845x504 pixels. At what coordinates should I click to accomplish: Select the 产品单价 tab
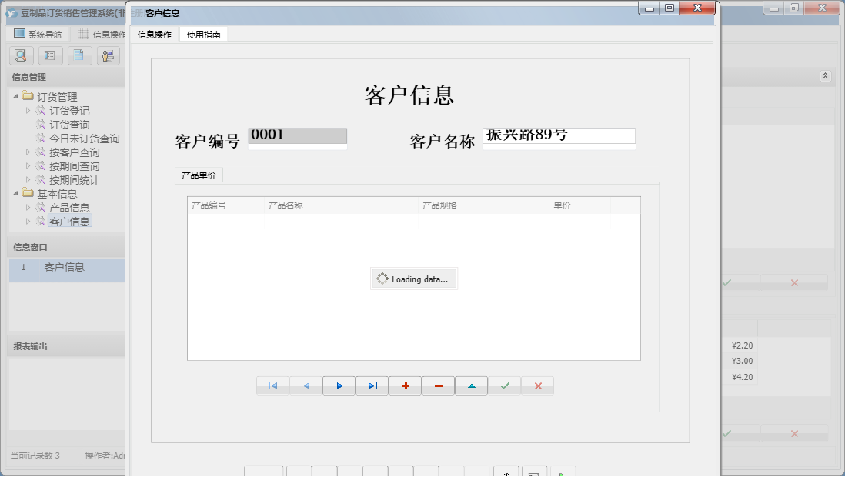pyautogui.click(x=199, y=175)
